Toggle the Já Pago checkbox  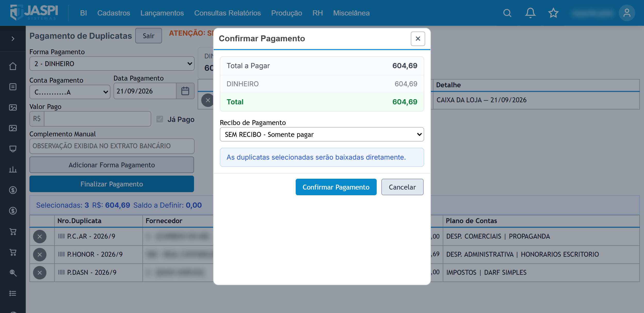coord(160,119)
